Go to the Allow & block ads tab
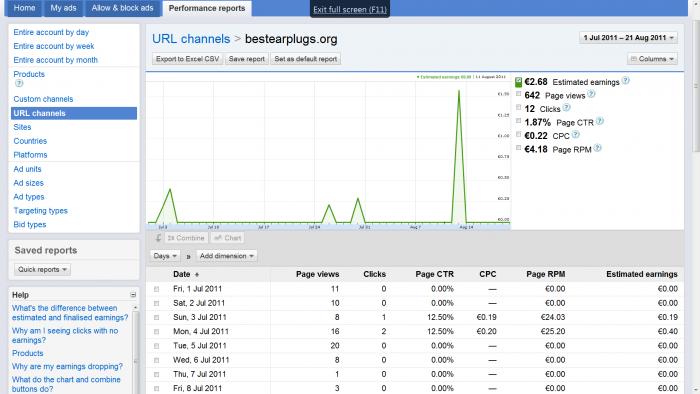 pos(122,8)
